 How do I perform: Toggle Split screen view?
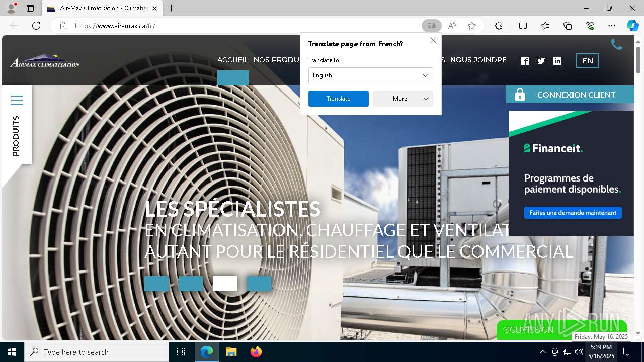click(x=523, y=26)
